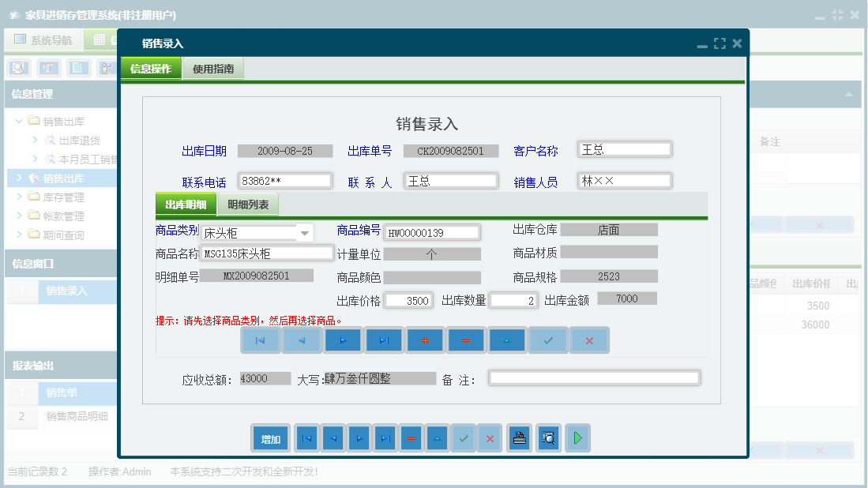This screenshot has width=868, height=488.
Task: Click the minus icon to delete detail record
Action: [x=467, y=340]
